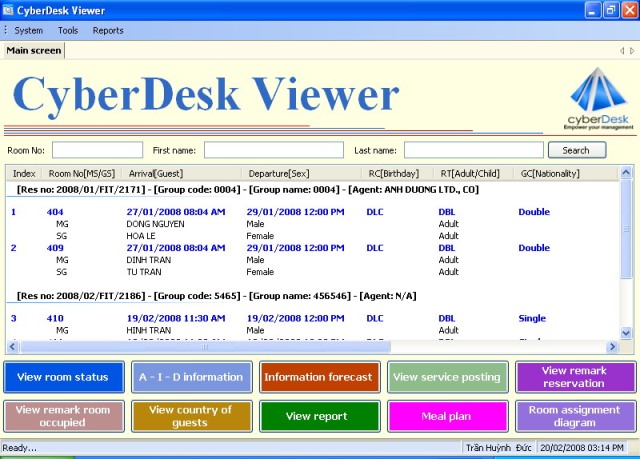Focus the Room No input field
This screenshot has height=459, width=640.
(x=97, y=150)
